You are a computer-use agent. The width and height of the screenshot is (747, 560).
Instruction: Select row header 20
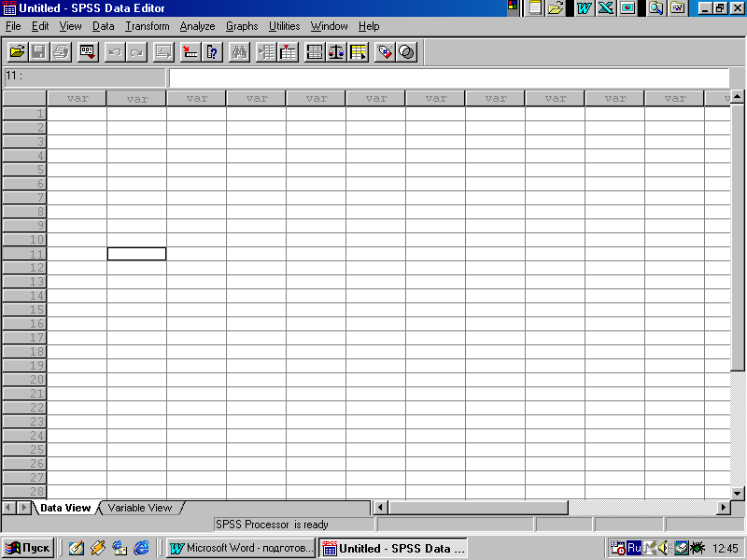coord(24,380)
